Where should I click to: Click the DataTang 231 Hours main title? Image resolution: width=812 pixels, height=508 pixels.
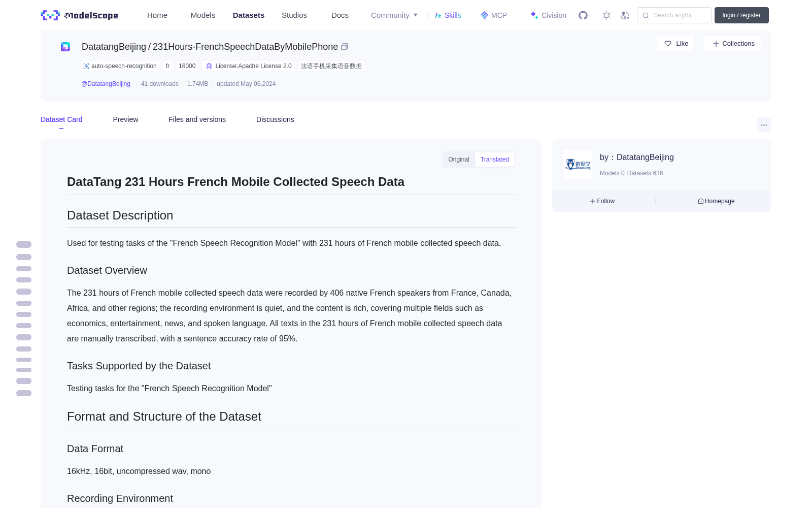[235, 182]
